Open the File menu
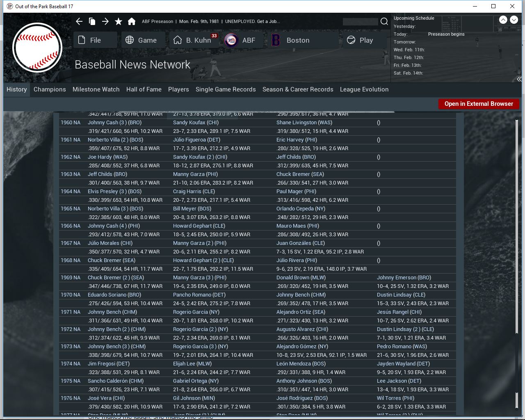The height and width of the screenshot is (420, 525). point(96,40)
